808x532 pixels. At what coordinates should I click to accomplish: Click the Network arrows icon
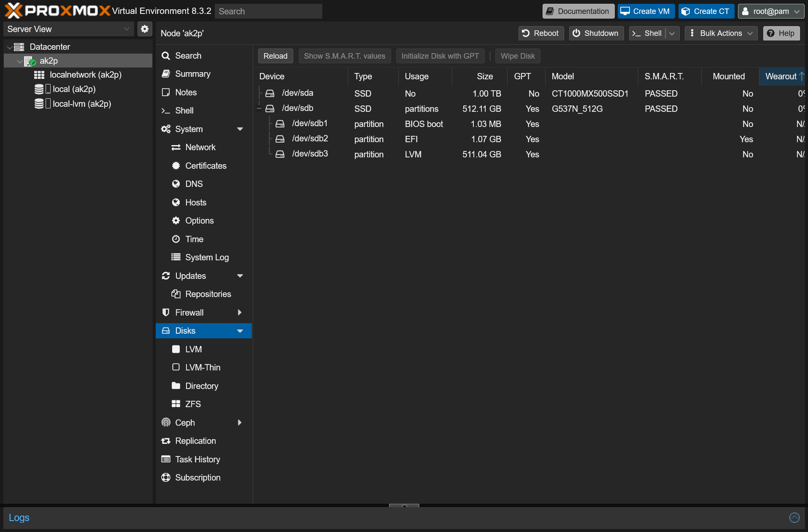[x=176, y=147]
